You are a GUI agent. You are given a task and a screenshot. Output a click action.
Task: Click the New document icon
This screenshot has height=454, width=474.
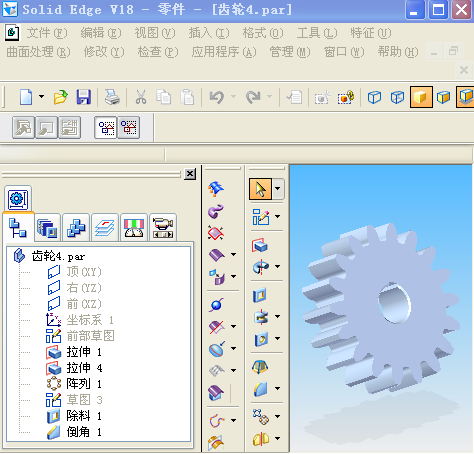[26, 97]
